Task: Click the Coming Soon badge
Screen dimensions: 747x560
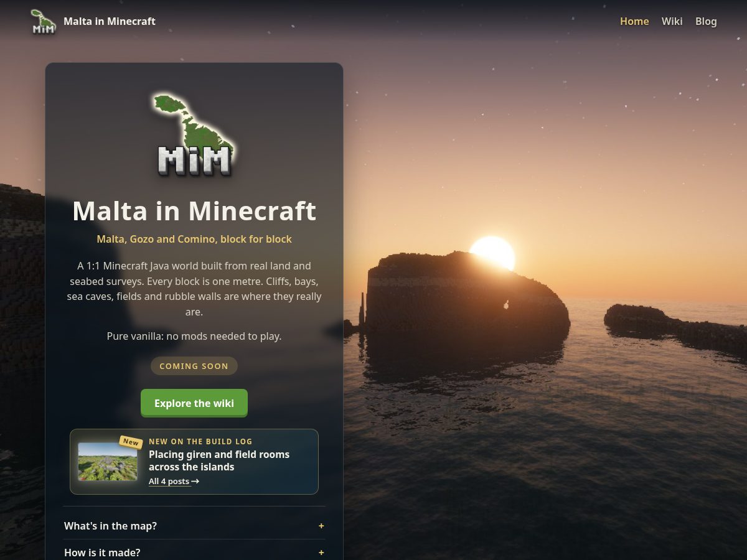Action: tap(194, 366)
